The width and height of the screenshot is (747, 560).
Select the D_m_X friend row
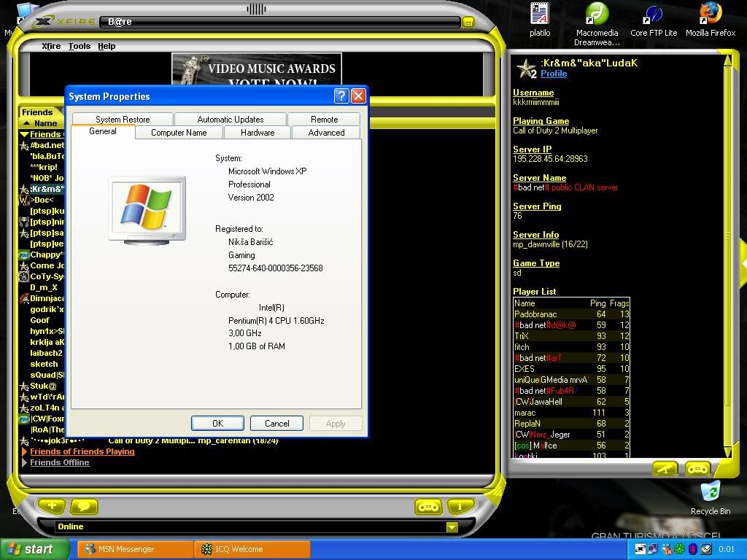tap(42, 287)
